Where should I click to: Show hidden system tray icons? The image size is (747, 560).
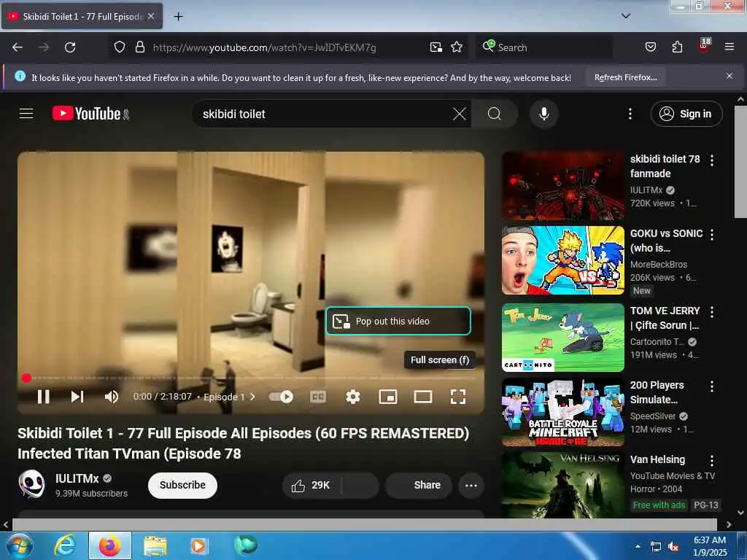[638, 547]
